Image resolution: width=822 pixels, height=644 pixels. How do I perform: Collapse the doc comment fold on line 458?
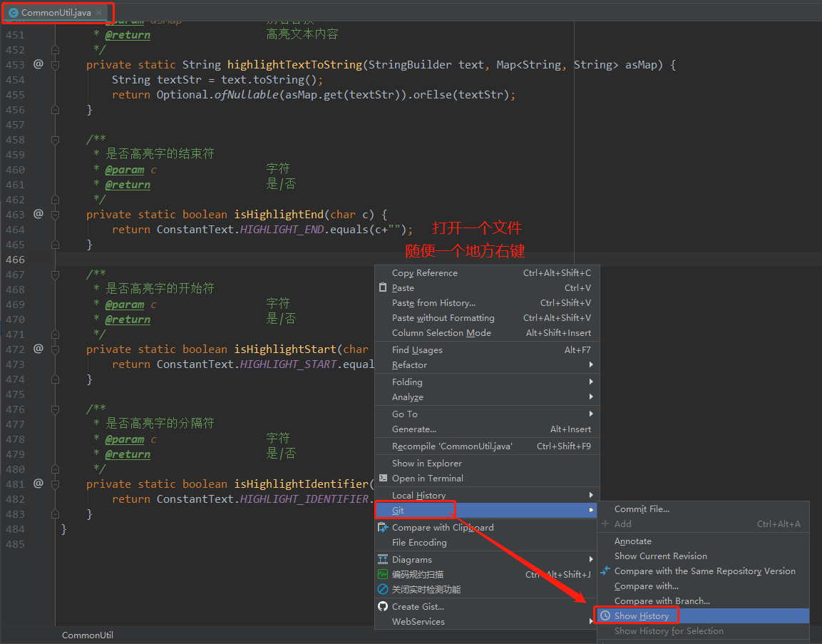[55, 140]
